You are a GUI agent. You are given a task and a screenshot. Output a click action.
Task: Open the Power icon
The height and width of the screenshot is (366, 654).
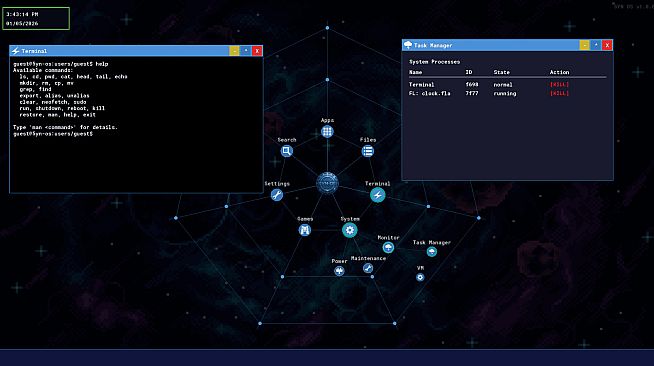339,271
